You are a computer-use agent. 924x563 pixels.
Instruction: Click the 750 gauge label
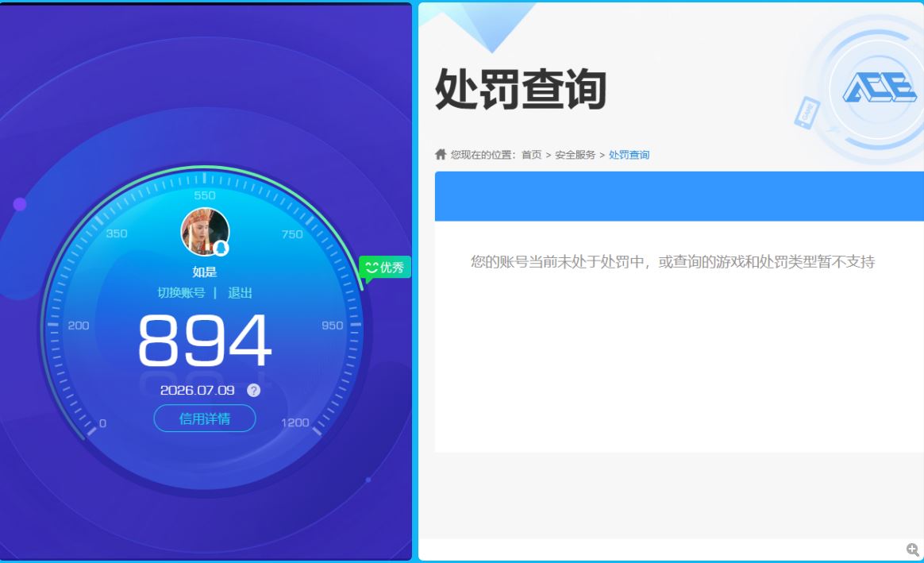coord(292,234)
